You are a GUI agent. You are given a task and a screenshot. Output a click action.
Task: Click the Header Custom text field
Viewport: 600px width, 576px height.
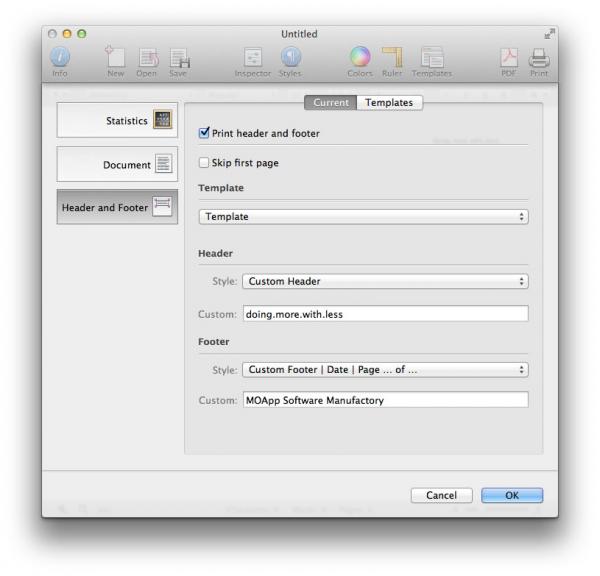(x=385, y=314)
